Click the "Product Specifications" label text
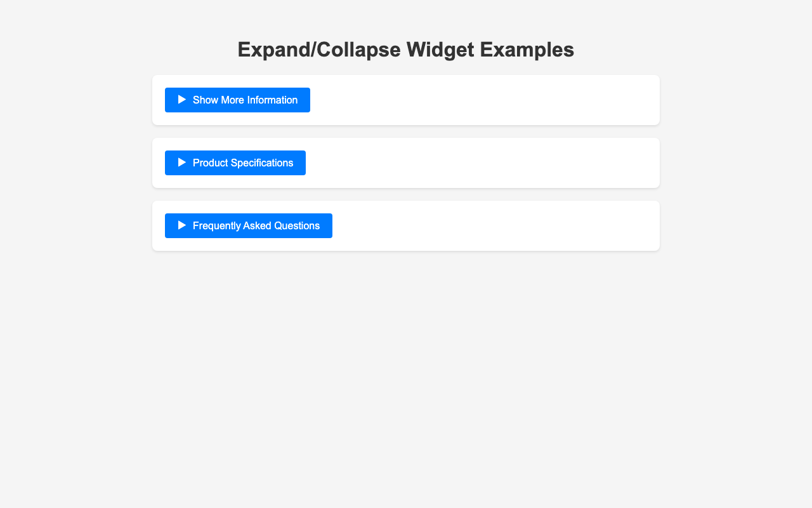Image resolution: width=812 pixels, height=508 pixels. coord(243,163)
